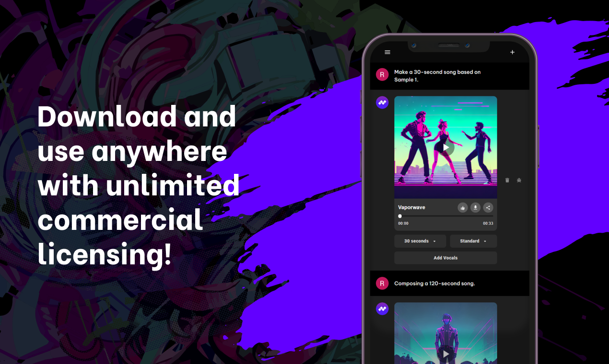Tap the plus icon to start new chat

tap(512, 52)
